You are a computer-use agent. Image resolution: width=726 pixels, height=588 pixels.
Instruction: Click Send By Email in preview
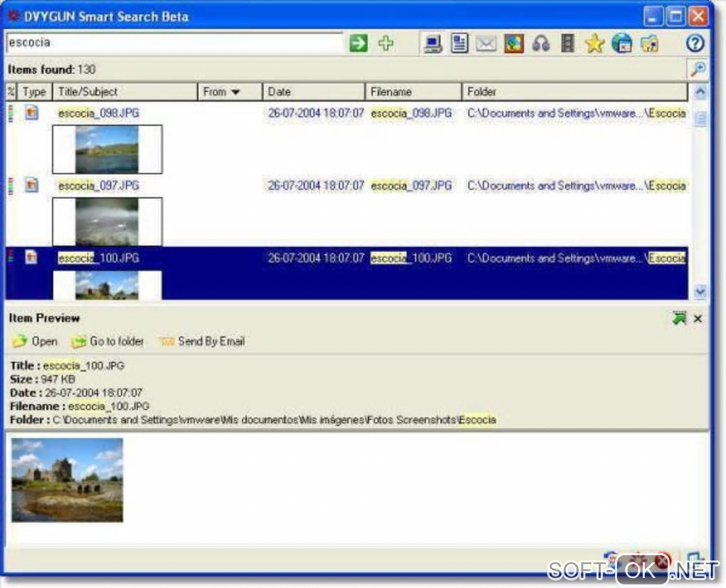[x=201, y=341]
